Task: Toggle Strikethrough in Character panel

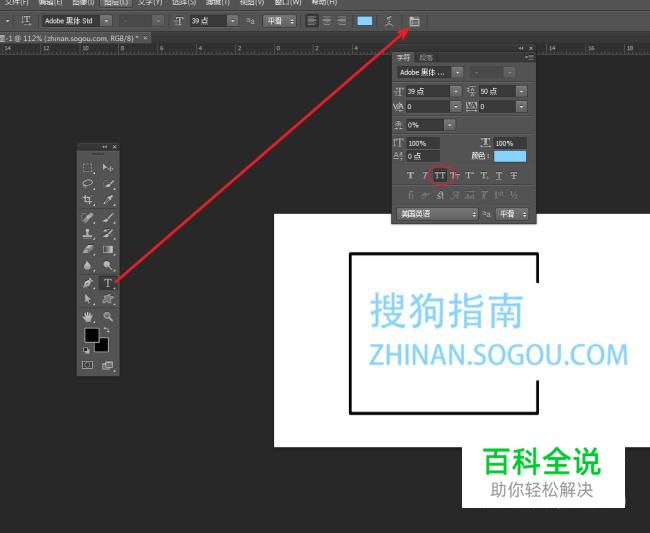Action: 514,176
